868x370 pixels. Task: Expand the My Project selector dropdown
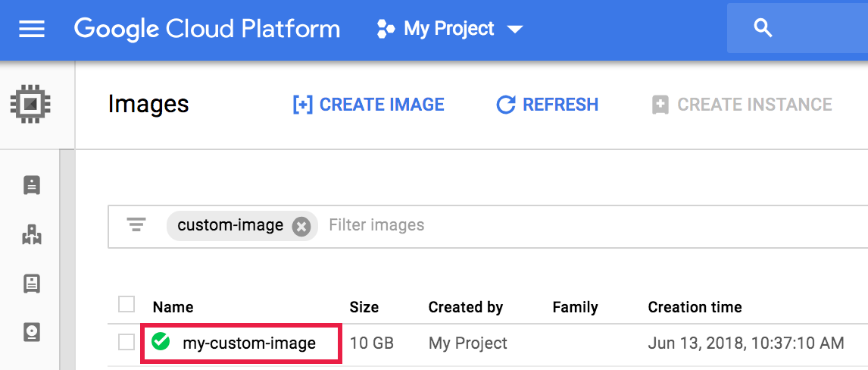click(515, 30)
